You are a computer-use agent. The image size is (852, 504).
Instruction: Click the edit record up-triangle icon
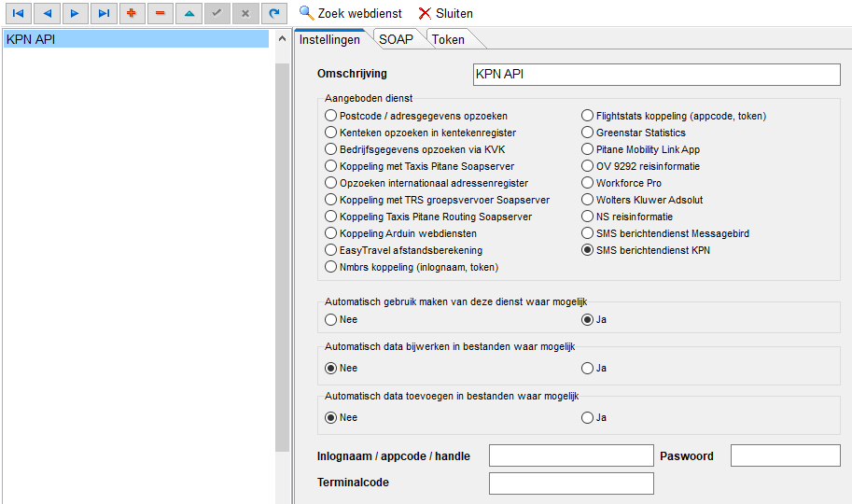click(x=189, y=13)
